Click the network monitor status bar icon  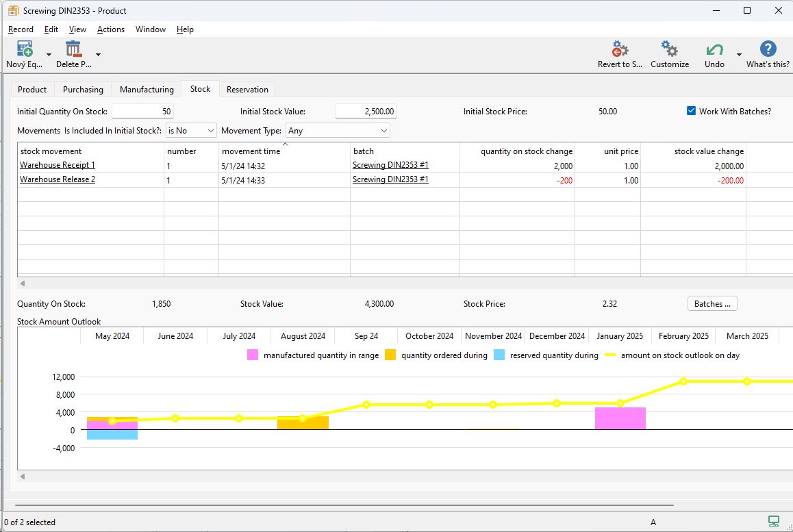(774, 522)
